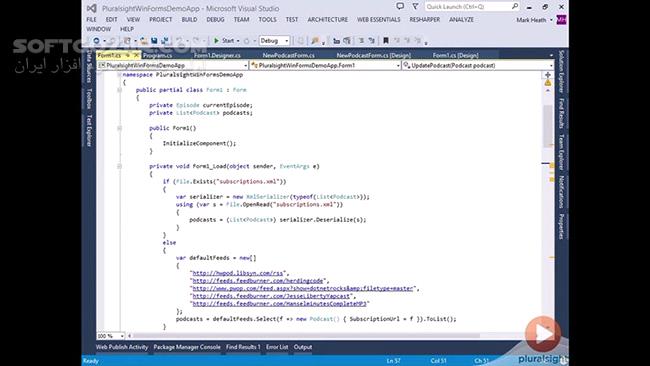The image size is (650, 366).
Task: Collapse the namespace PluralsightWinFormsDemoApp block
Action: coord(119,75)
